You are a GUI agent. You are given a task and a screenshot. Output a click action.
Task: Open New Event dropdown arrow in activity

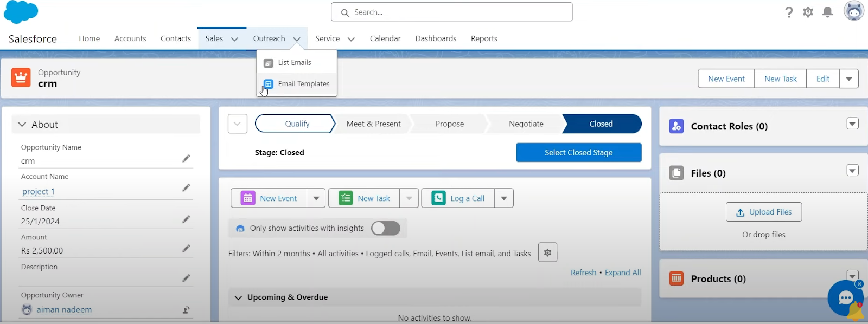(316, 198)
